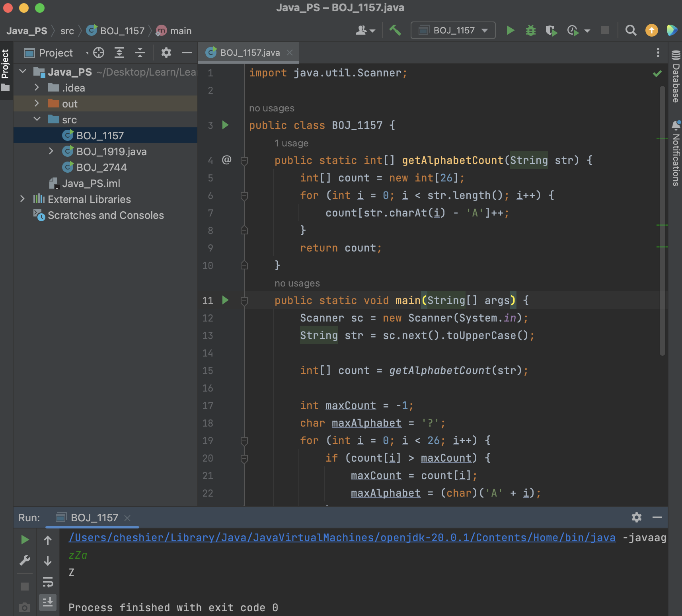Click the green Run button in toolbar

pyautogui.click(x=510, y=30)
